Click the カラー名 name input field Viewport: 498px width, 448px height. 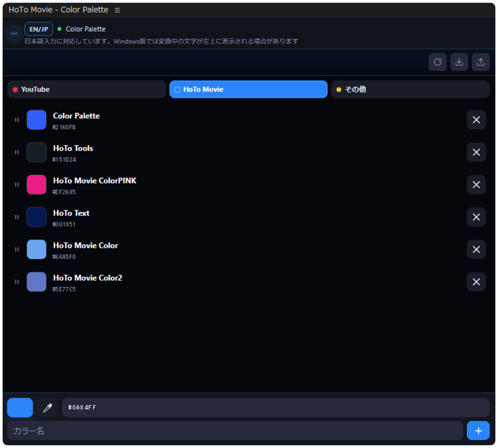(x=235, y=431)
